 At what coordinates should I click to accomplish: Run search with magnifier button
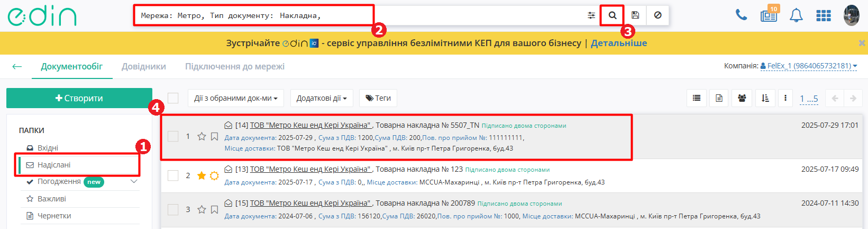pyautogui.click(x=613, y=15)
